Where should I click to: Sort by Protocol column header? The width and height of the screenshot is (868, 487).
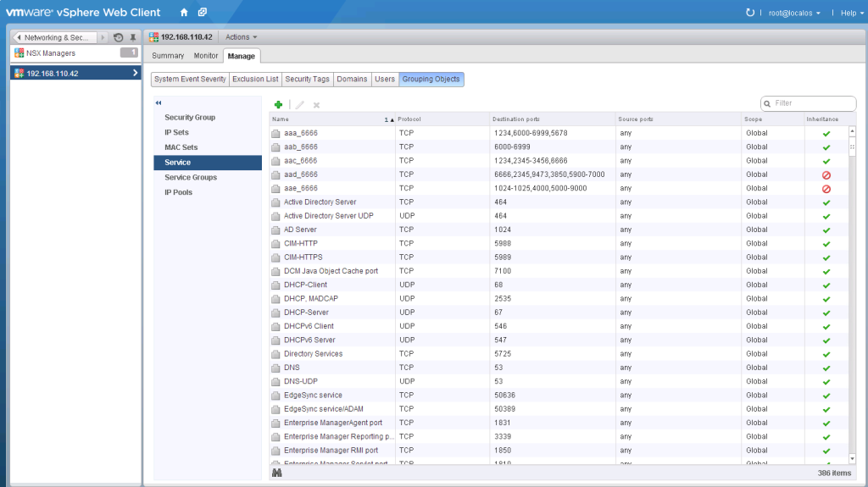pos(442,119)
